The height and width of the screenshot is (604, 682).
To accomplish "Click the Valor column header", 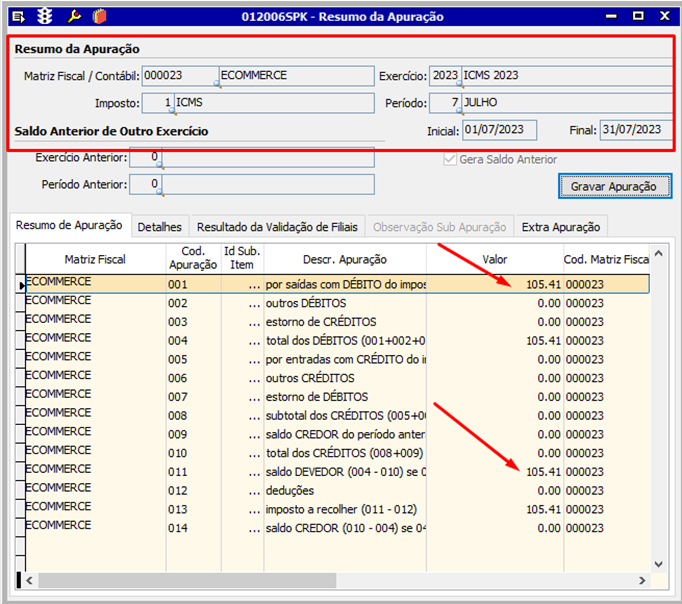I will pos(494,259).
